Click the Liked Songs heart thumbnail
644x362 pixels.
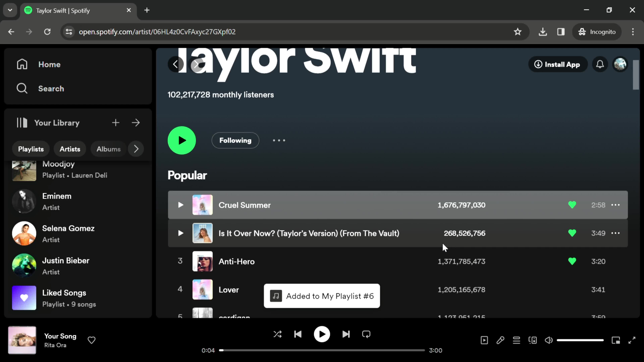pos(24,298)
